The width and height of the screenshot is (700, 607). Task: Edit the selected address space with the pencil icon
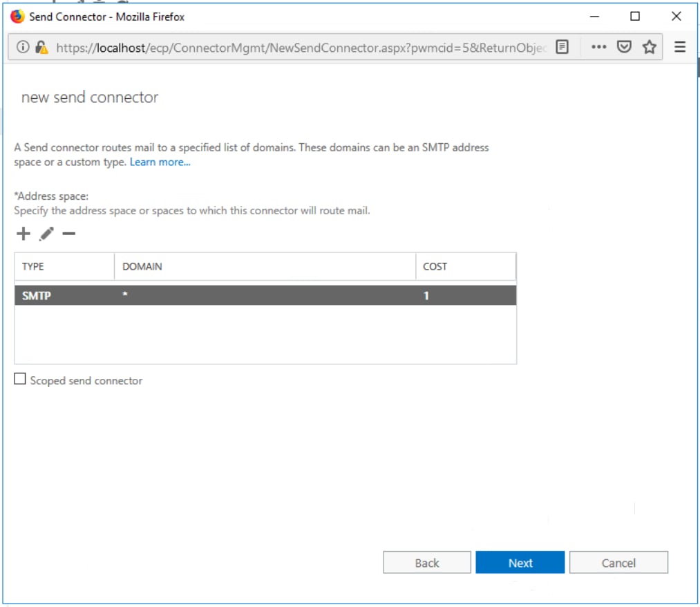coord(46,234)
